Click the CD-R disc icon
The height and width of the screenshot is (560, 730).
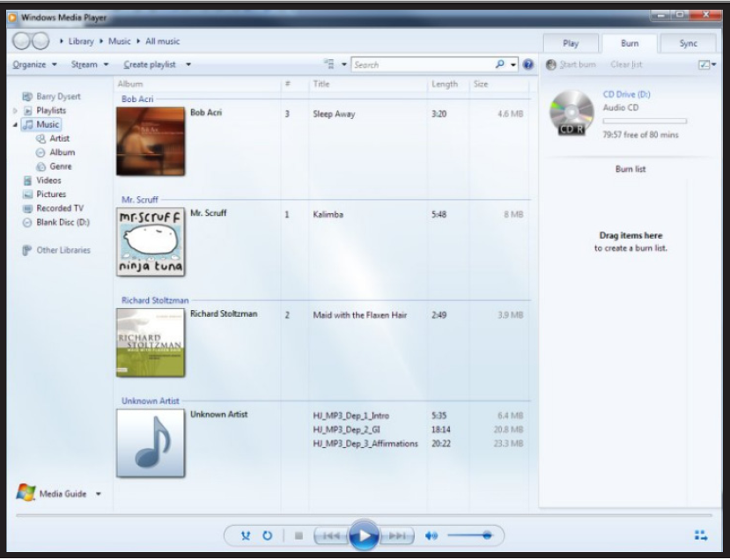coord(571,113)
